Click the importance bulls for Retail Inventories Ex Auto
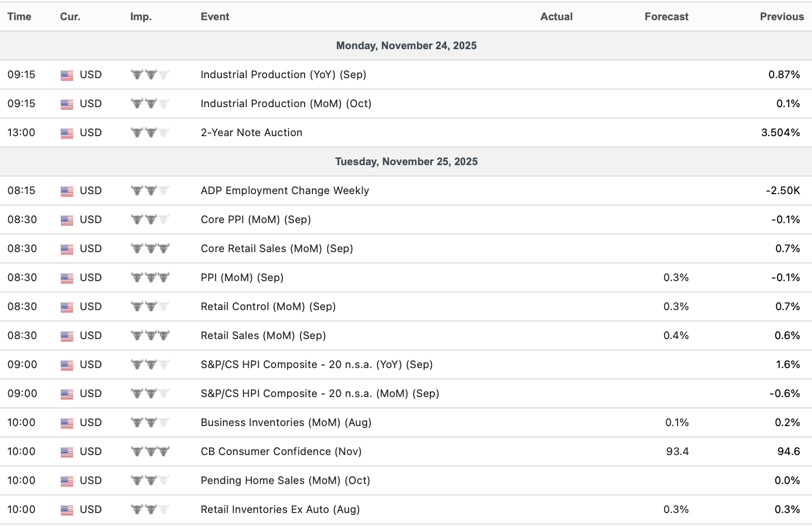The width and height of the screenshot is (812, 527). (150, 509)
